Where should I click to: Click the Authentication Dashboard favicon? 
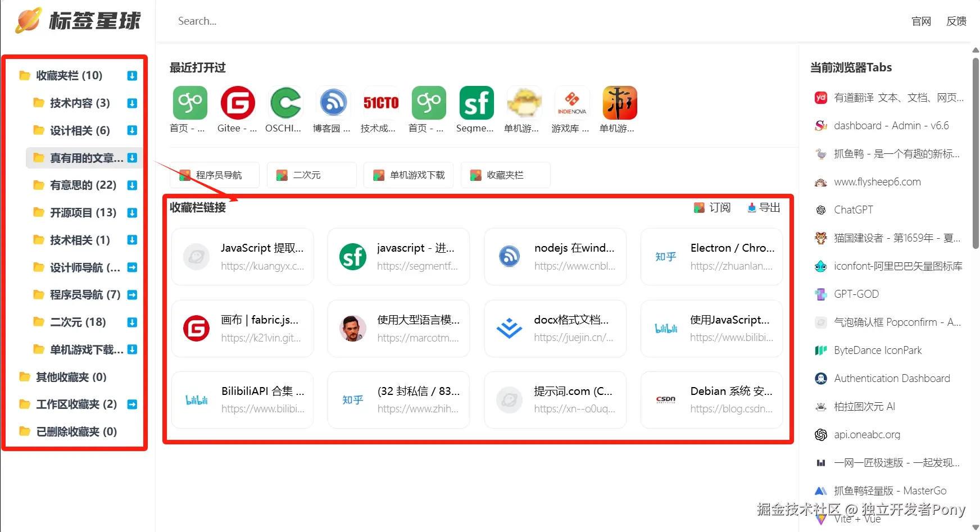pos(821,379)
